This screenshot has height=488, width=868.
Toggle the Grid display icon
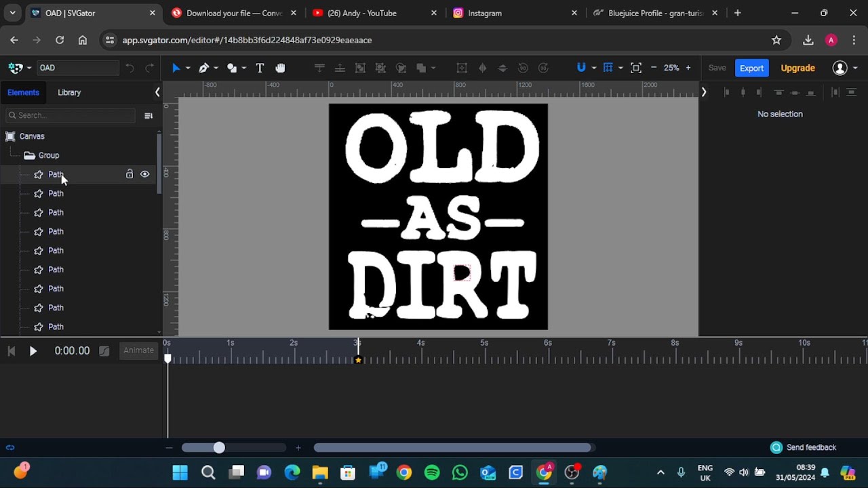click(x=608, y=68)
